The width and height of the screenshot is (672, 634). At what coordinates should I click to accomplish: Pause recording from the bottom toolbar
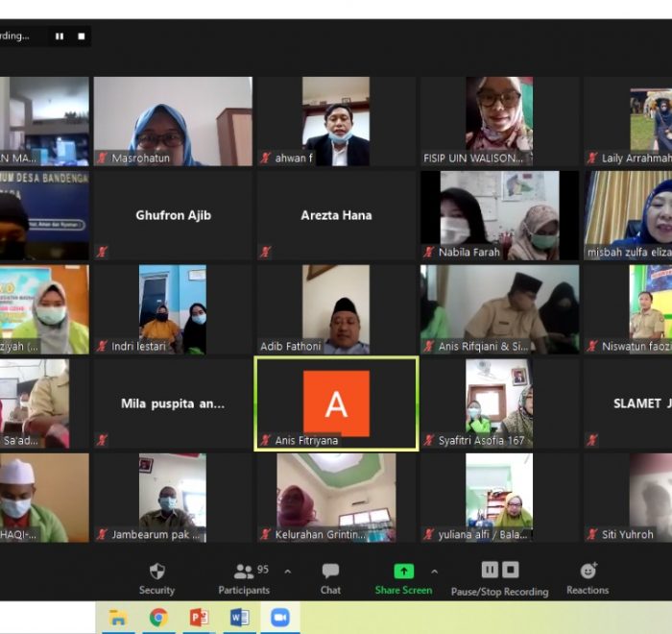(x=490, y=570)
